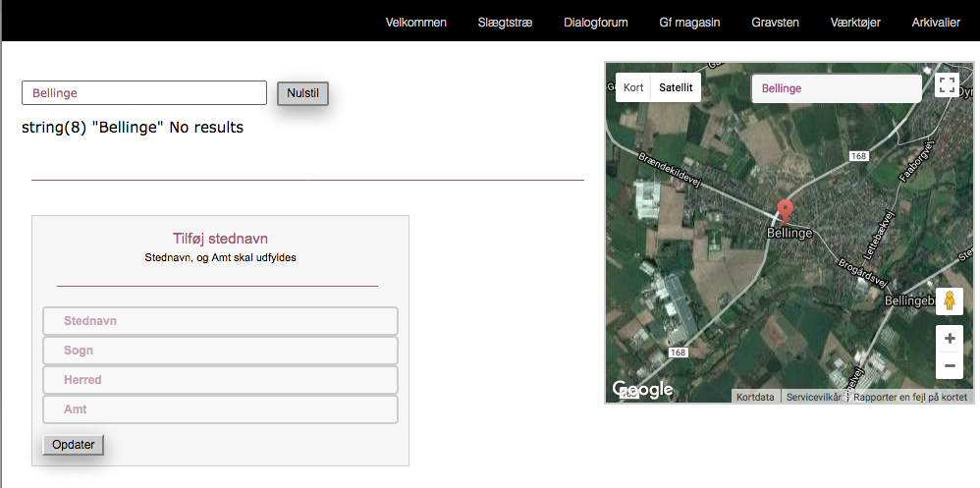Expand the Værktøjer menu
Screen dimensions: 980x488
point(855,23)
